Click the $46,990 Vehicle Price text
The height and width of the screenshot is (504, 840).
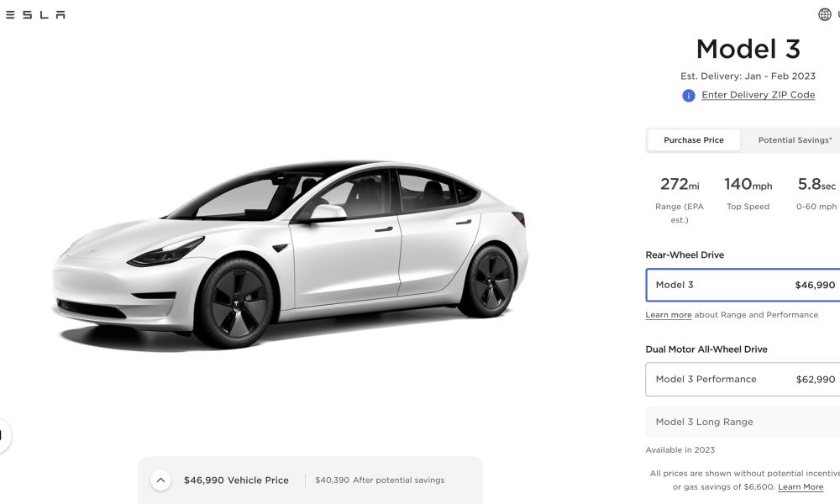236,480
